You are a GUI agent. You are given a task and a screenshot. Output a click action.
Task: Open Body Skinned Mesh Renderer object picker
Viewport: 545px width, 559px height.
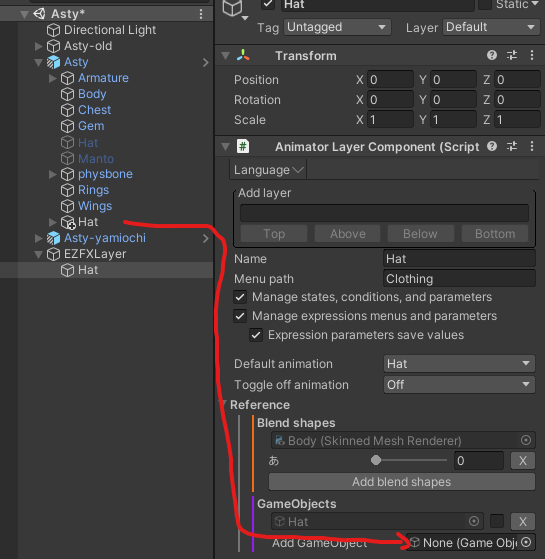(526, 440)
